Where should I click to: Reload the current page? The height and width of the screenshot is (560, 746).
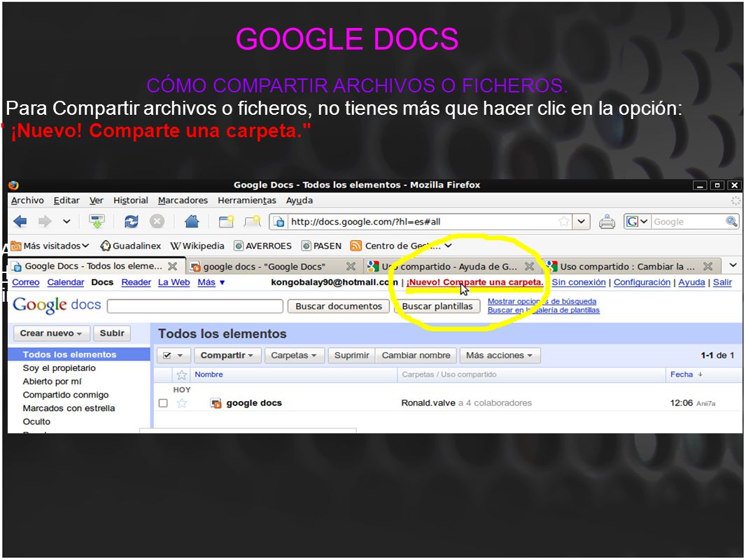click(x=132, y=221)
